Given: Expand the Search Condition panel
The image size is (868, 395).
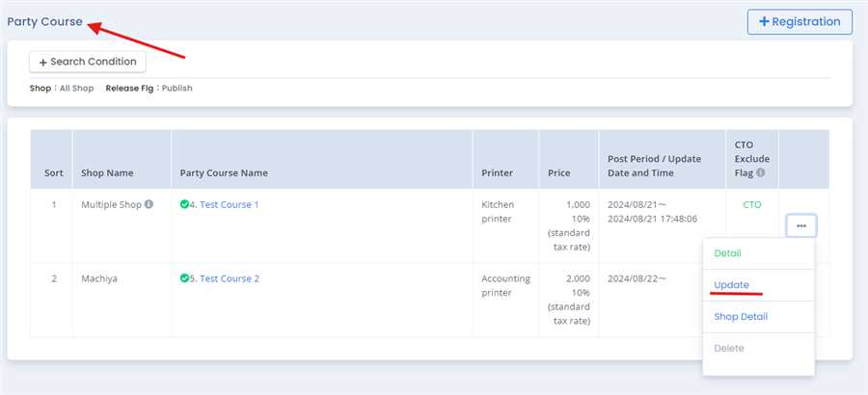Looking at the screenshot, I should click(x=88, y=62).
